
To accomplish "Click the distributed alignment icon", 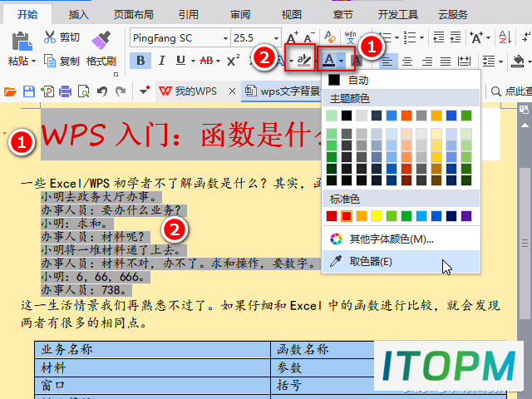I will point(464,61).
